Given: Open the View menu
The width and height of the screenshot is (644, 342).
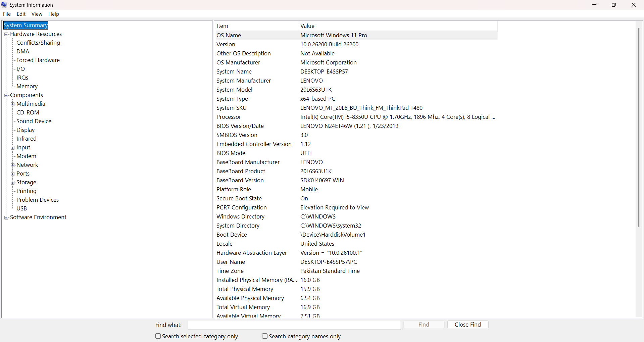Looking at the screenshot, I should tap(37, 14).
